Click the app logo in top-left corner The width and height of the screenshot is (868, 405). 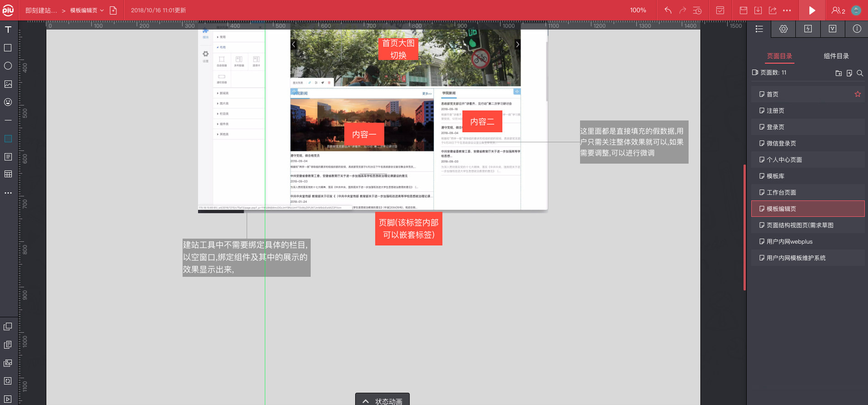pos(8,10)
